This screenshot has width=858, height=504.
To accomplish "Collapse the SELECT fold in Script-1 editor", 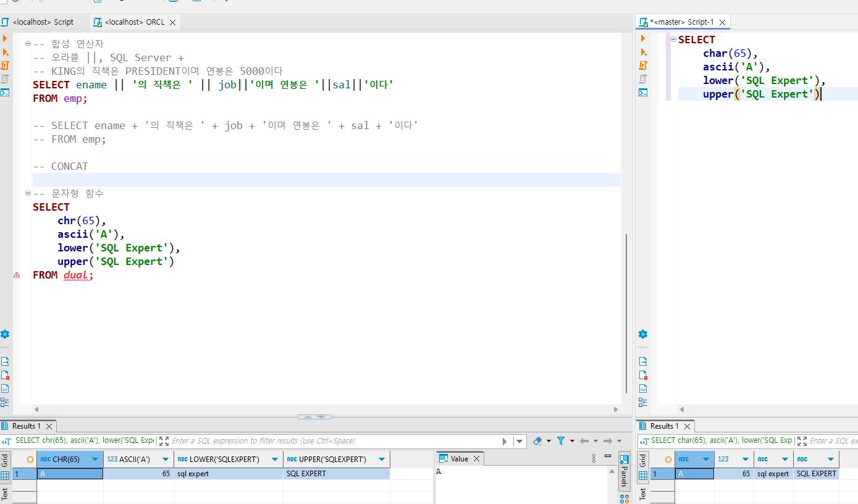I will coord(673,40).
